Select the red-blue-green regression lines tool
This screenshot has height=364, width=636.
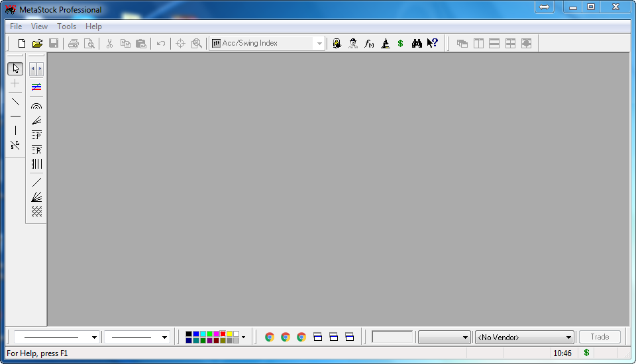click(x=36, y=87)
